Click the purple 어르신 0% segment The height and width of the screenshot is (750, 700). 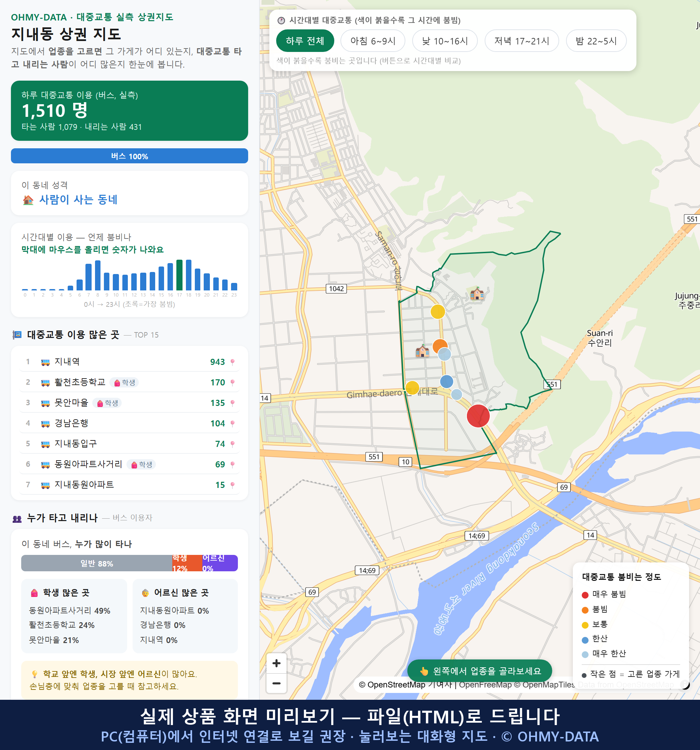(220, 563)
